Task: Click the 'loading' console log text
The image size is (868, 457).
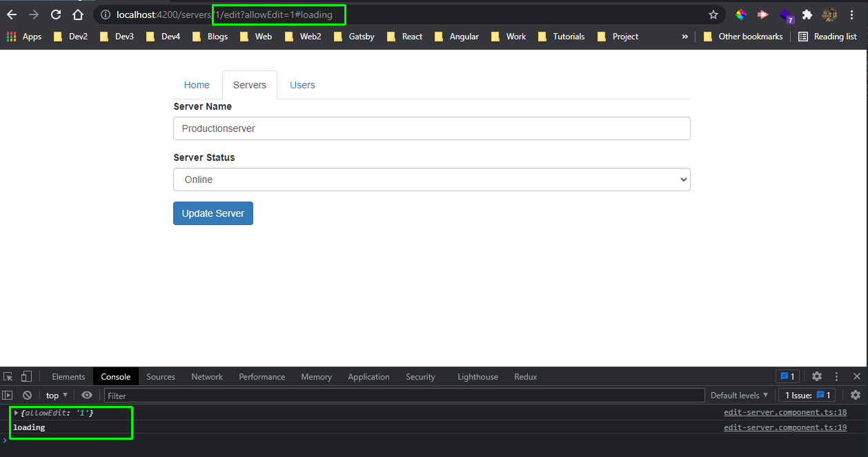Action: (x=29, y=427)
